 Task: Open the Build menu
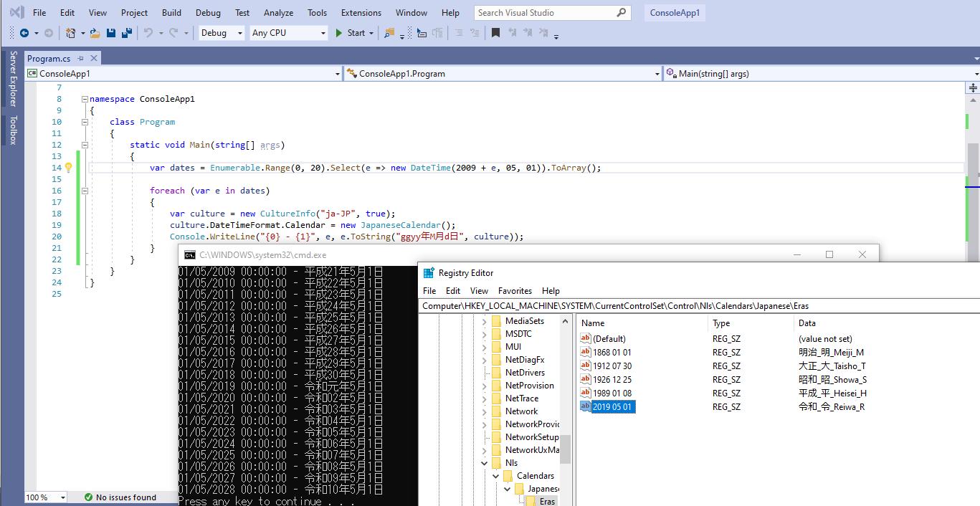coord(171,12)
